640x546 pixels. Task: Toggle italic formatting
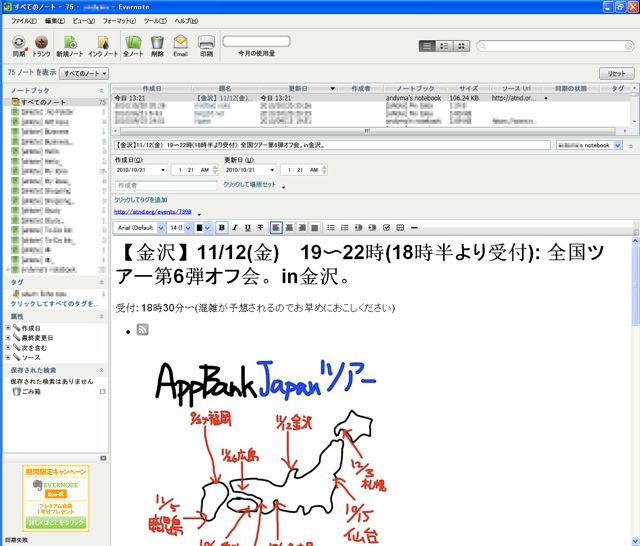(235, 228)
